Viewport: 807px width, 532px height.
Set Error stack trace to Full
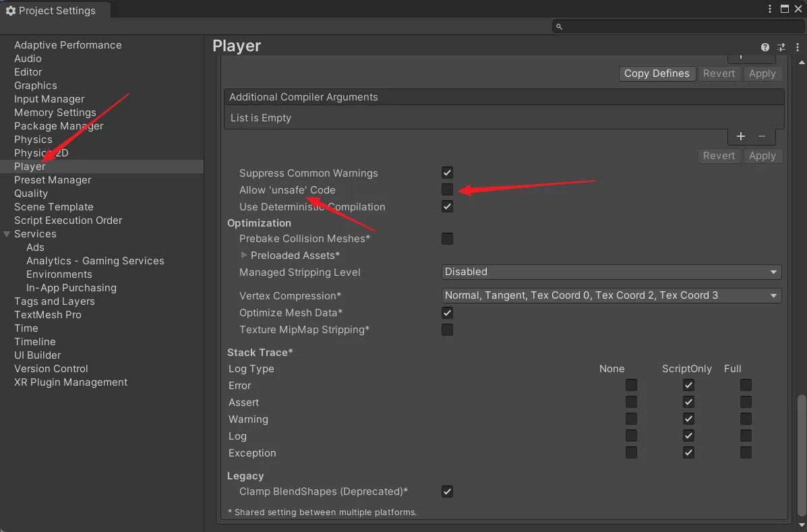tap(746, 385)
